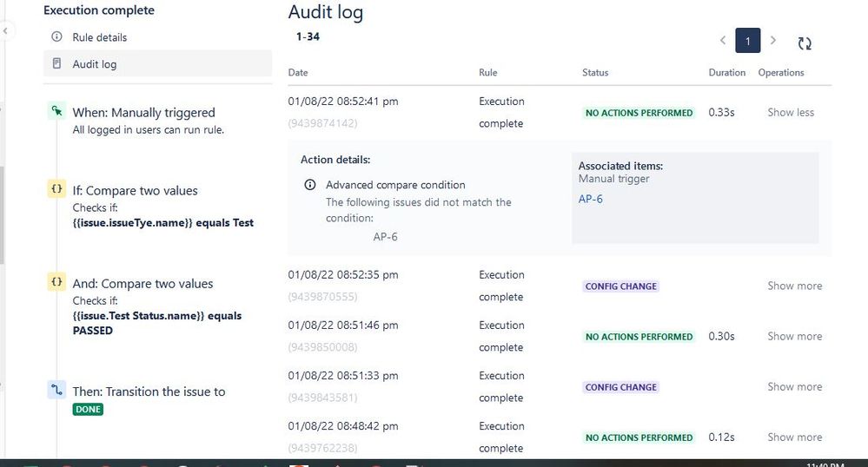868x467 pixels.
Task: Click the '{{issue.Test Status.name}} equals PASSED' text
Action: click(x=156, y=323)
